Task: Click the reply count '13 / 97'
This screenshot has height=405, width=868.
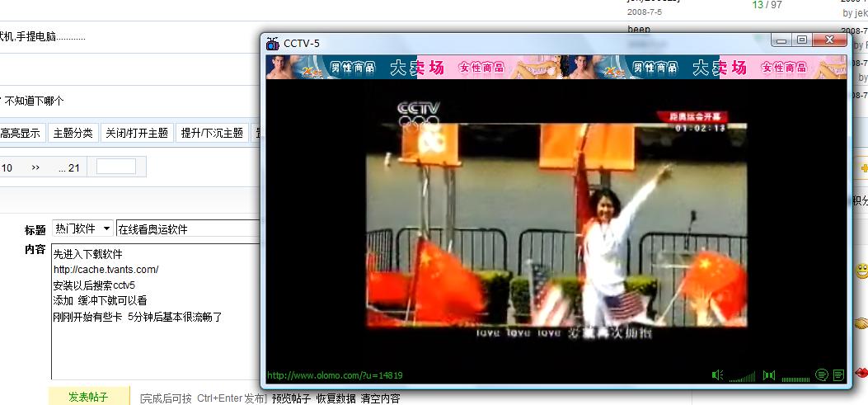Action: tap(767, 5)
